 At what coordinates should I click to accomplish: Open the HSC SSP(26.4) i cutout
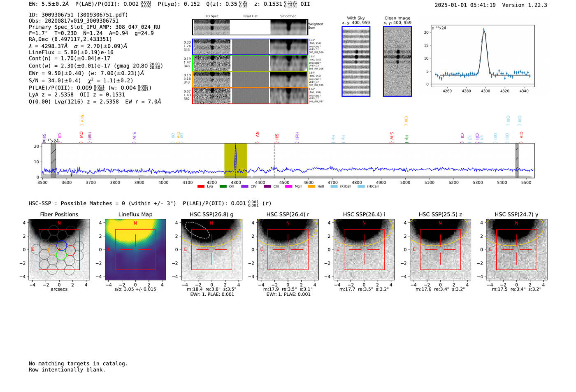[x=364, y=250]
